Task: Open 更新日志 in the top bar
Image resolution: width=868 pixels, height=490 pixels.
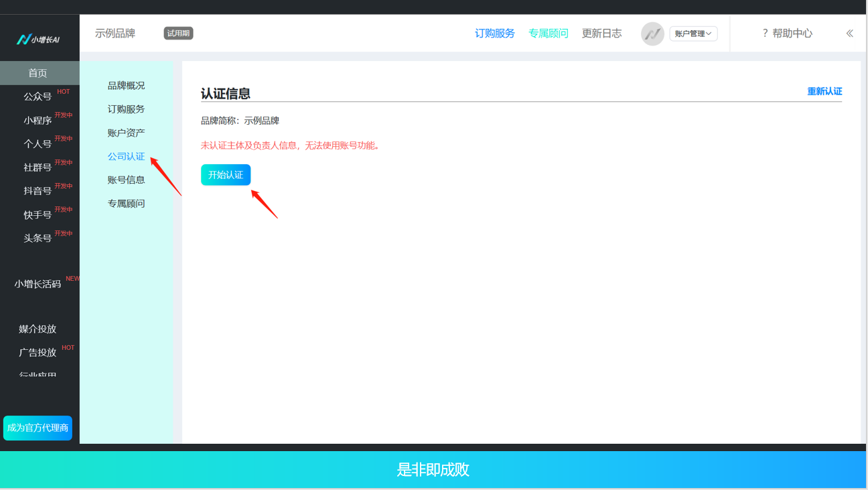Action: tap(601, 34)
